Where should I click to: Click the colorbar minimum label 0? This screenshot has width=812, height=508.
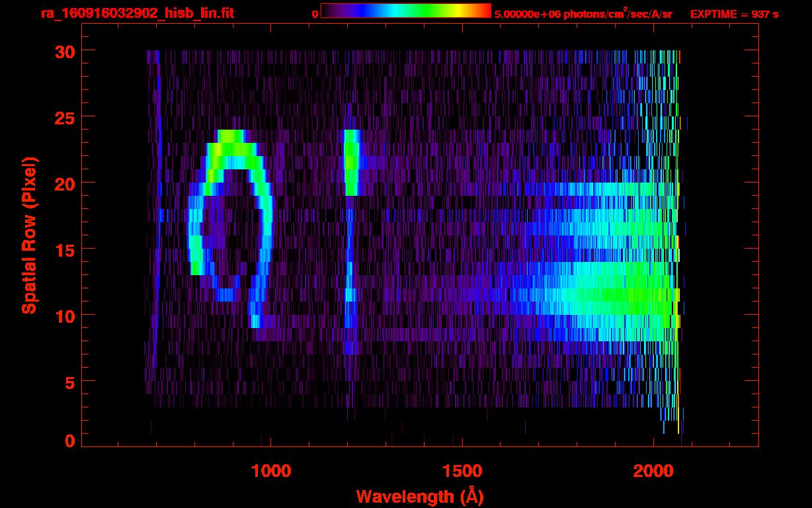click(x=315, y=14)
